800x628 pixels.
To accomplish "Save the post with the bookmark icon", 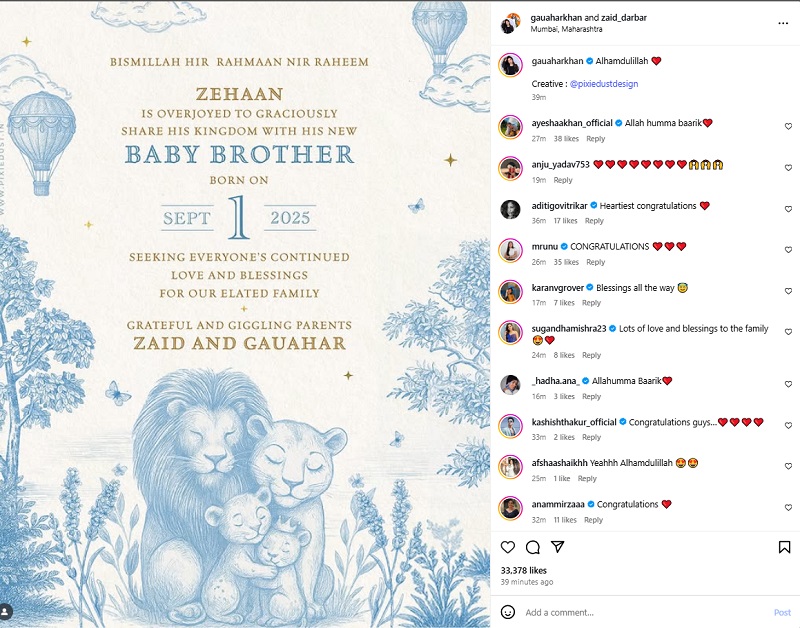I will pyautogui.click(x=784, y=547).
